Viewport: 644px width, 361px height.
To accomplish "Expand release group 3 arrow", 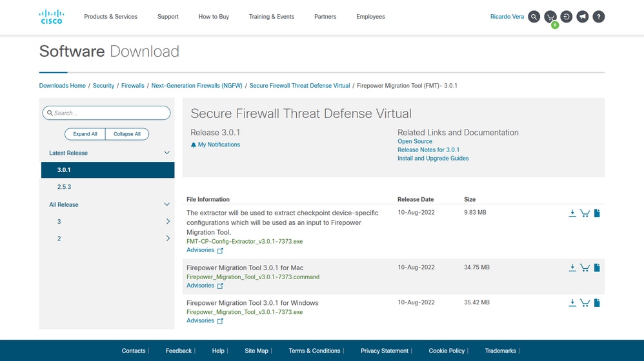I will 168,222.
